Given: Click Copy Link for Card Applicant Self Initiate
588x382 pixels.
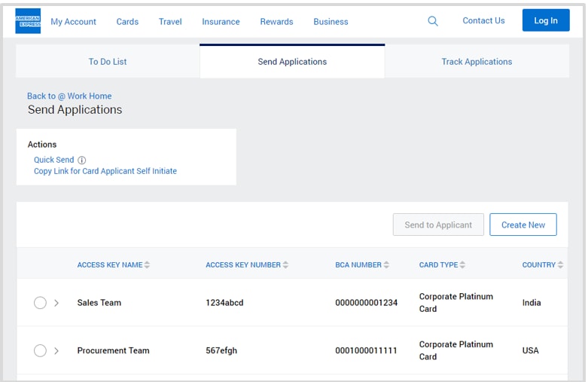Looking at the screenshot, I should [x=105, y=171].
